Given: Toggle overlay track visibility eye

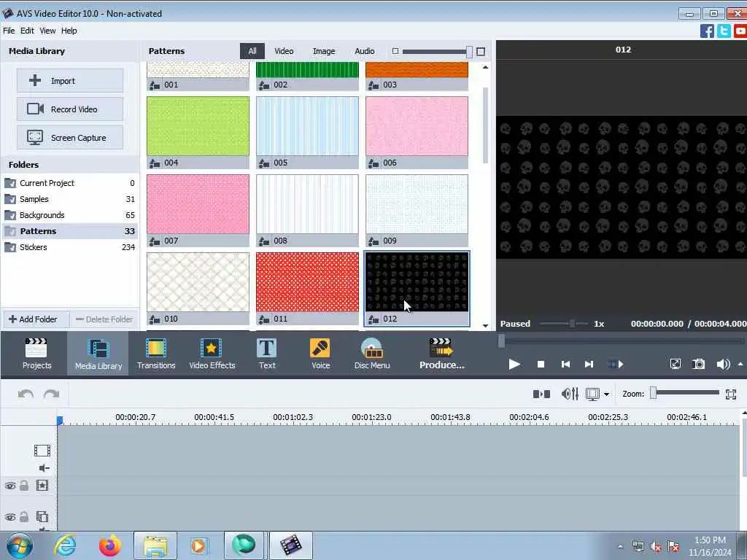Looking at the screenshot, I should [x=10, y=517].
